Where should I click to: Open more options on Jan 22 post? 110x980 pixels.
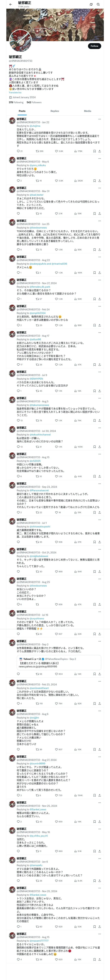point(99,119)
